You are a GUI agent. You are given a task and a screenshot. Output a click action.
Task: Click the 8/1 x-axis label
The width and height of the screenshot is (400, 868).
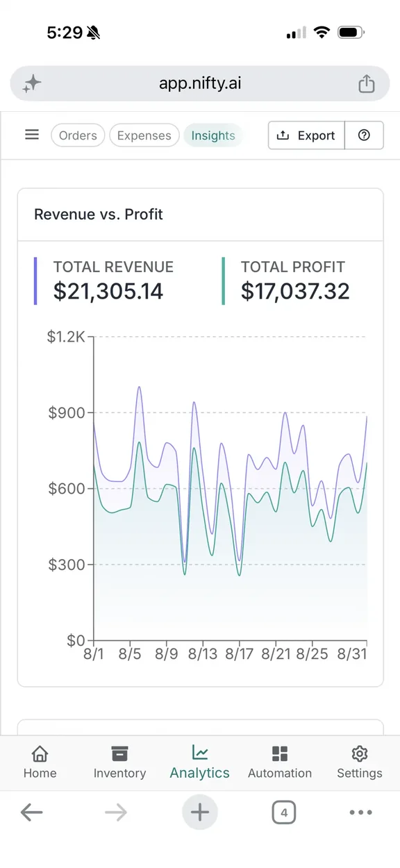click(x=94, y=653)
